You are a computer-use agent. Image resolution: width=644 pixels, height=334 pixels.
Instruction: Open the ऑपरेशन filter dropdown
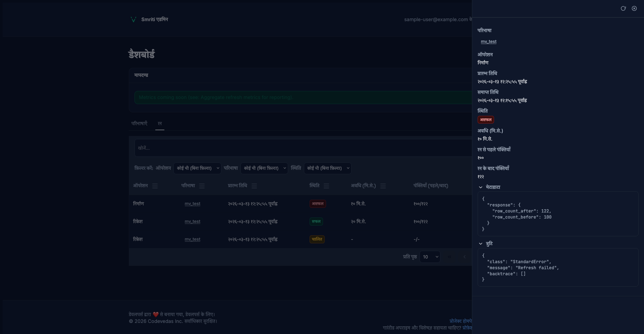[197, 168]
